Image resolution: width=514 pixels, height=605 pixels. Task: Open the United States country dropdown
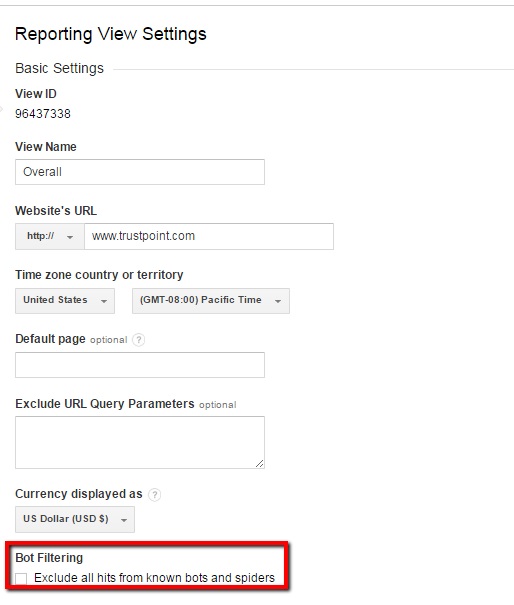click(x=65, y=301)
